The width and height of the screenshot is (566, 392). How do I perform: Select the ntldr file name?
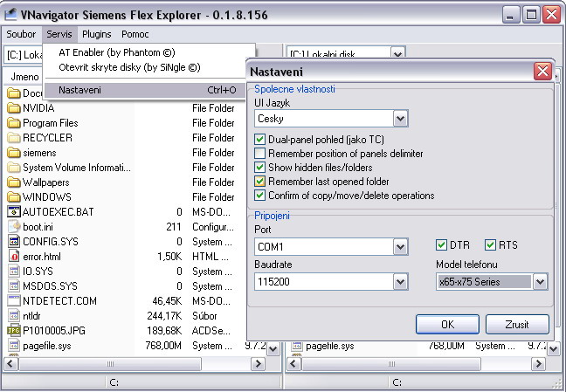pos(31,316)
